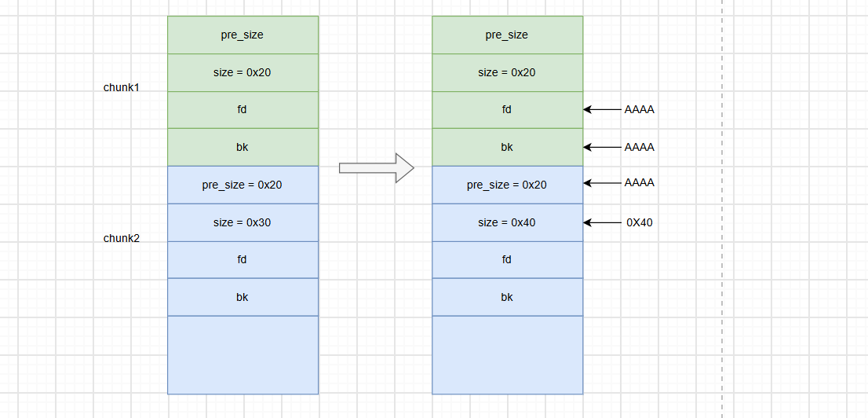Click the size = 0x40 cell
The height and width of the screenshot is (418, 868).
click(x=508, y=223)
